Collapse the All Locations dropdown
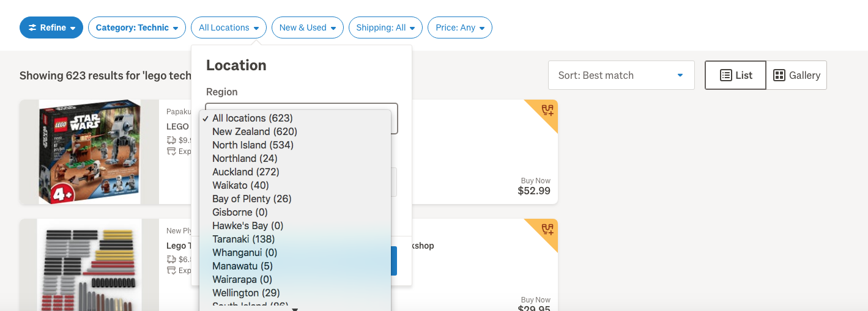 229,27
